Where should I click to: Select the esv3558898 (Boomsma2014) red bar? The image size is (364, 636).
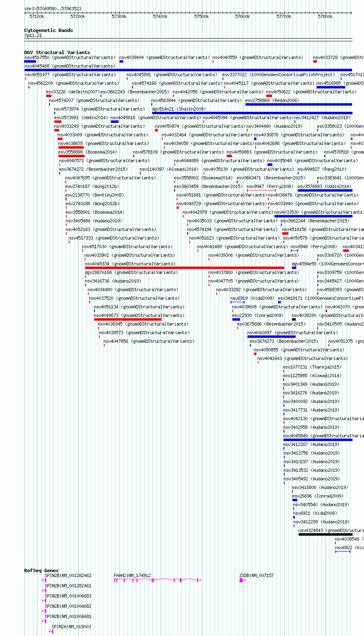[72, 156]
